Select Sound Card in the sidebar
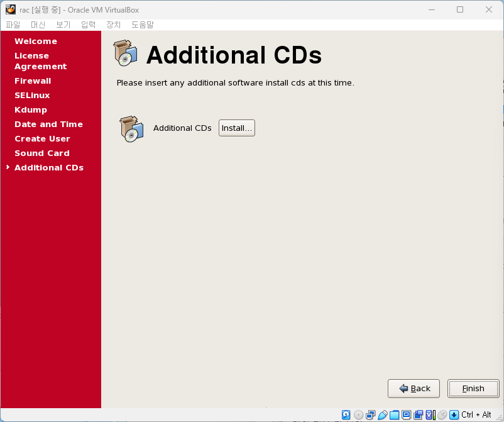The width and height of the screenshot is (504, 422). pyautogui.click(x=41, y=153)
